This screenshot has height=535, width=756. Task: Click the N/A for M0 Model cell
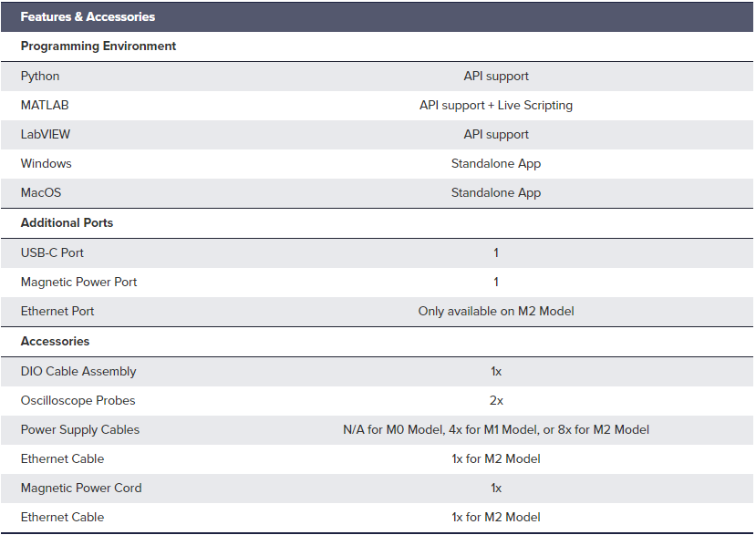tap(496, 430)
